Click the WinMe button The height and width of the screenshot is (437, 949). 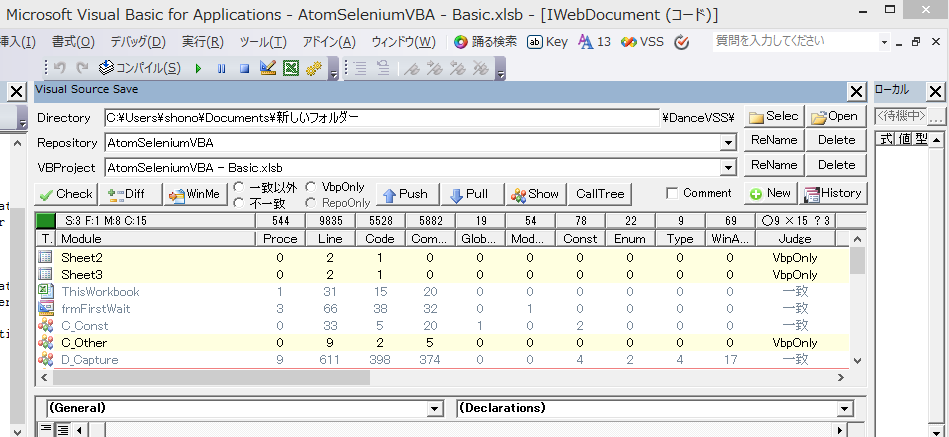pyautogui.click(x=195, y=194)
